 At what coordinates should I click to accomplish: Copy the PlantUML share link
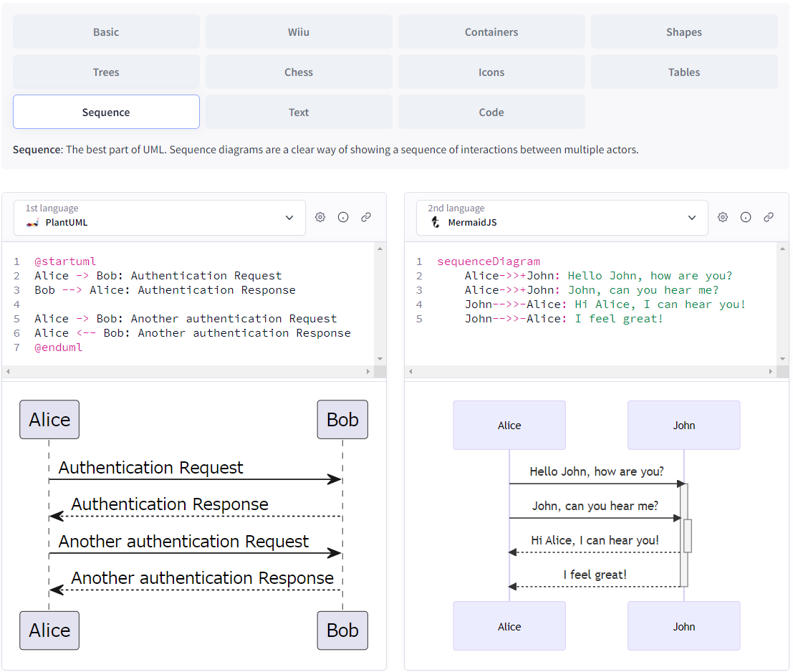tap(366, 216)
